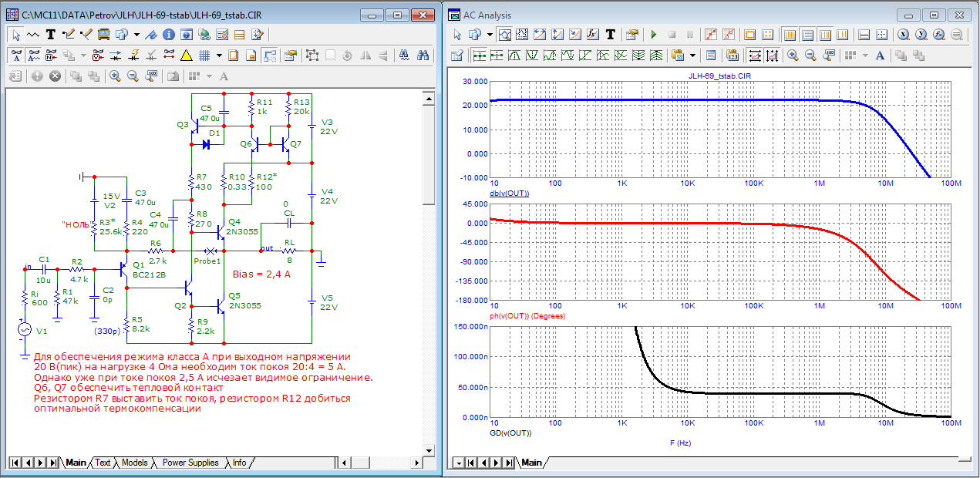Click the bold T text tool in AC Analysis
980x478 pixels.
[x=610, y=35]
